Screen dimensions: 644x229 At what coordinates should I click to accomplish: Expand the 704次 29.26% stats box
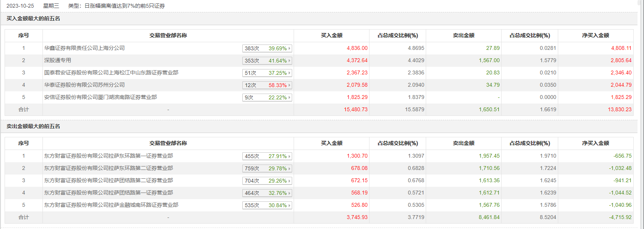point(267,181)
